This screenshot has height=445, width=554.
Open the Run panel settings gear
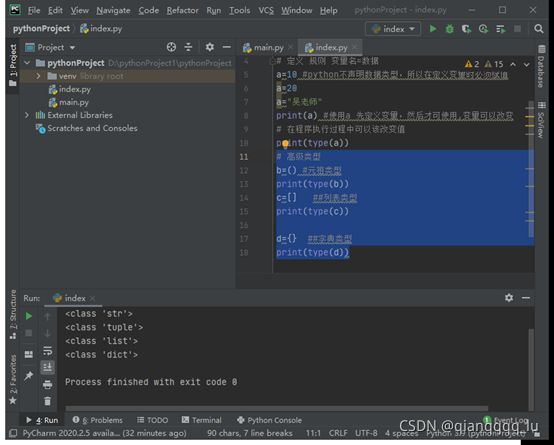click(509, 298)
